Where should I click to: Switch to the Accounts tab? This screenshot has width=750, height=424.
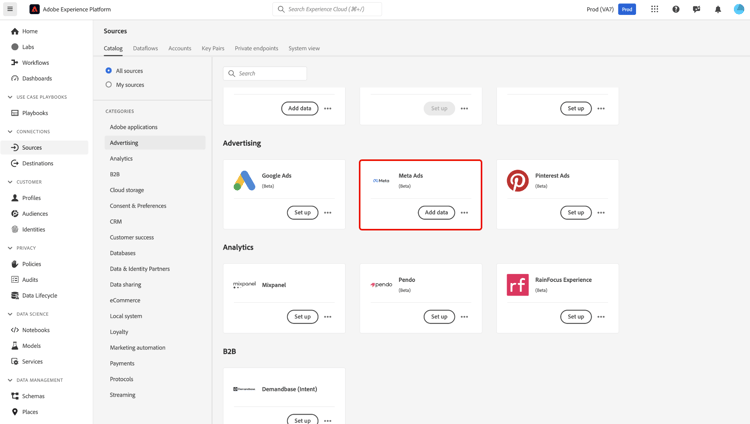[180, 48]
